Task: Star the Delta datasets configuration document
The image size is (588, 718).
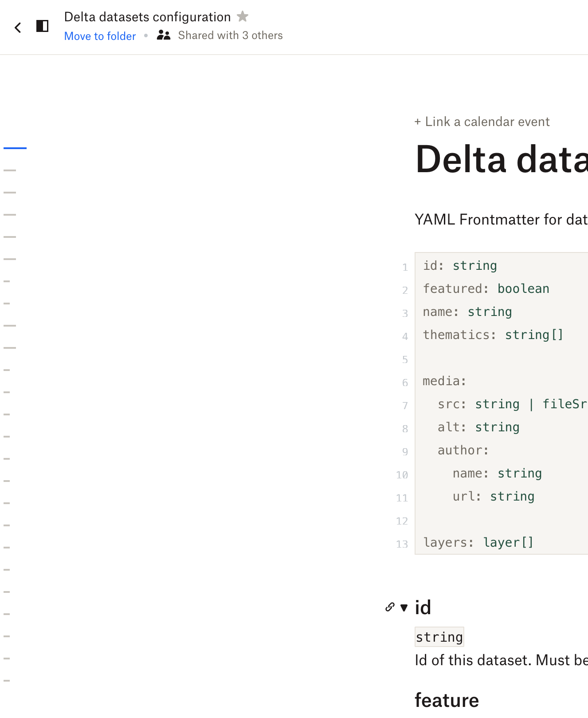Action: pos(243,16)
